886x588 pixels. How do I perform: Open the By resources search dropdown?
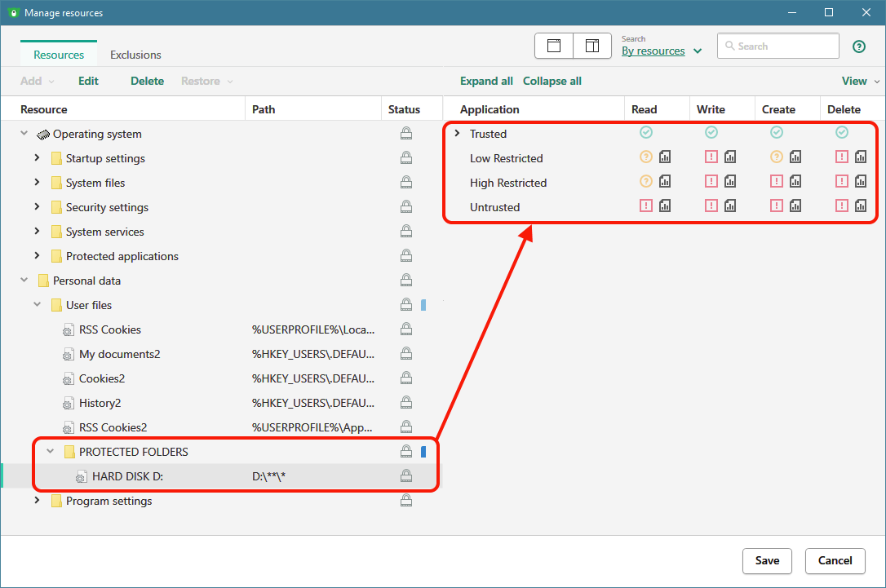pos(662,51)
